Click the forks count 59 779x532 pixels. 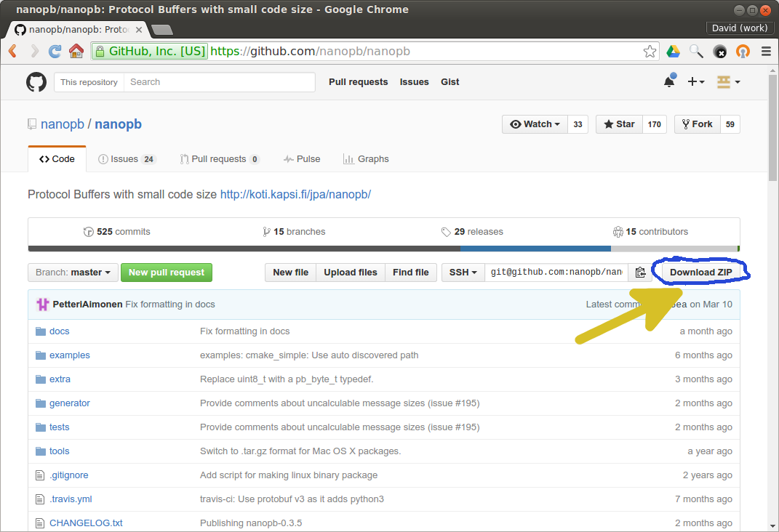[730, 124]
